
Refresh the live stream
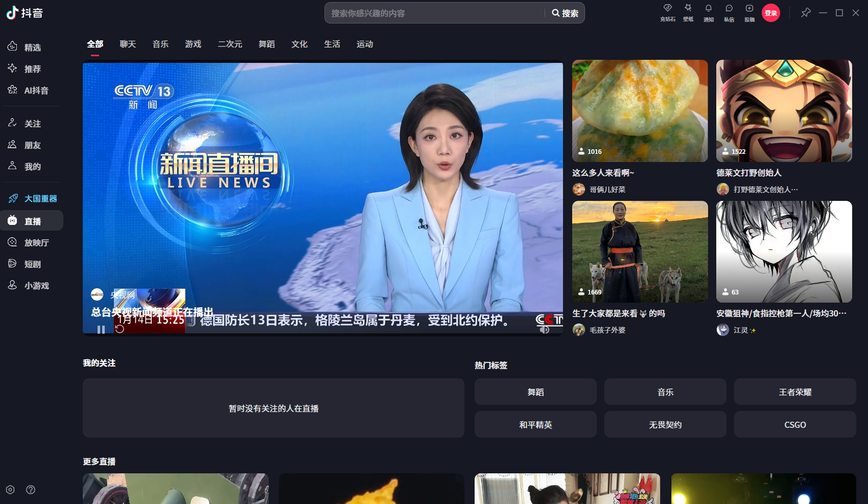(119, 330)
